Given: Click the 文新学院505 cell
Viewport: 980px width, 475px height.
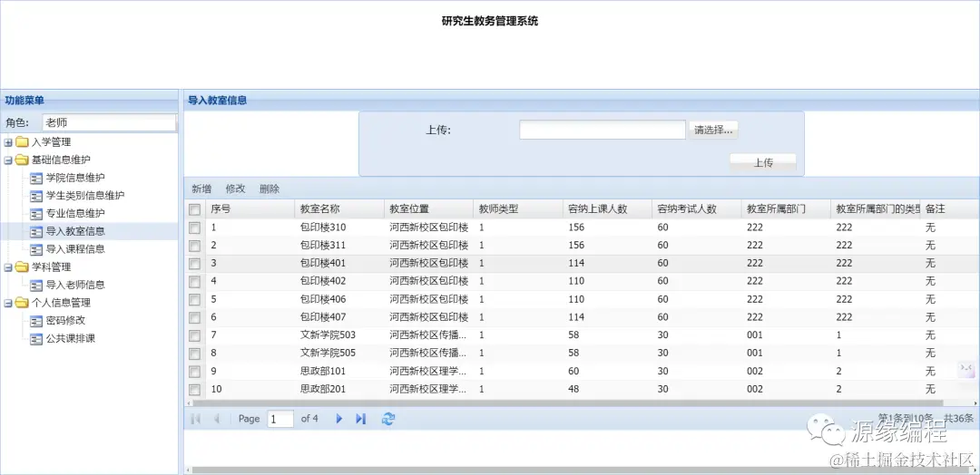Looking at the screenshot, I should pos(339,354).
